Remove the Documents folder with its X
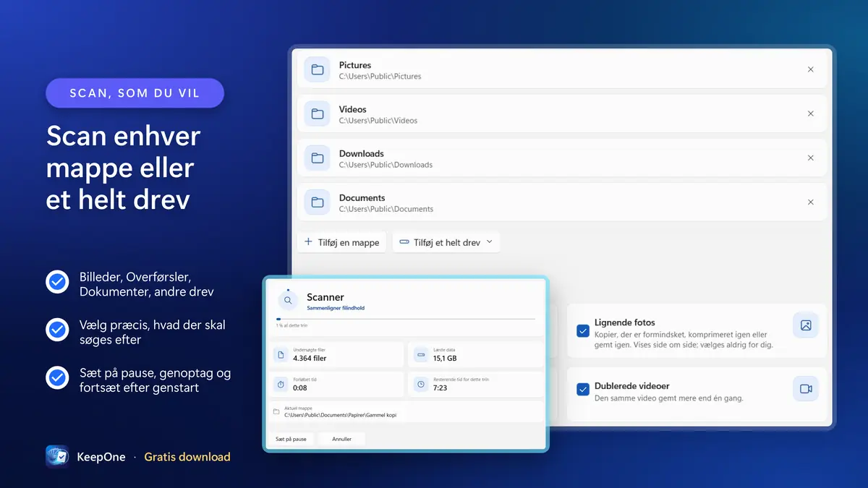Viewport: 868px width, 488px height. click(811, 202)
